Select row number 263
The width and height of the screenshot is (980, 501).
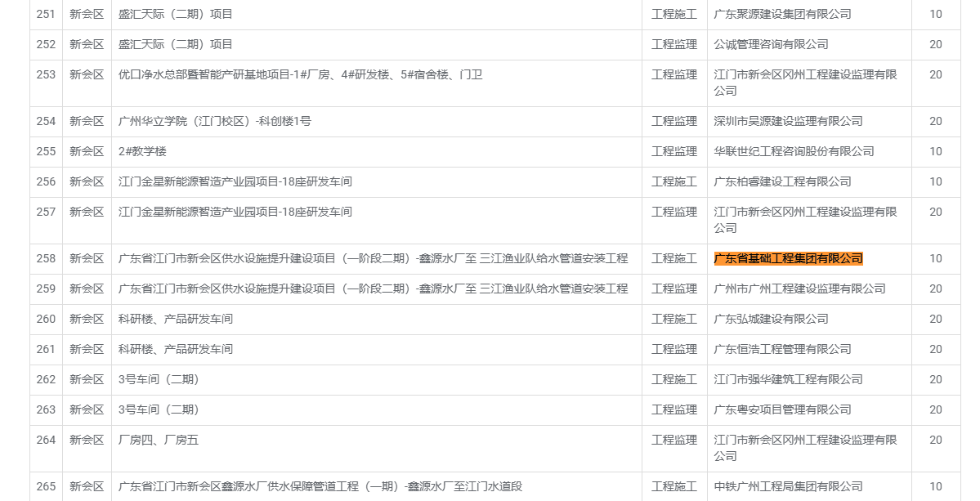click(x=46, y=409)
